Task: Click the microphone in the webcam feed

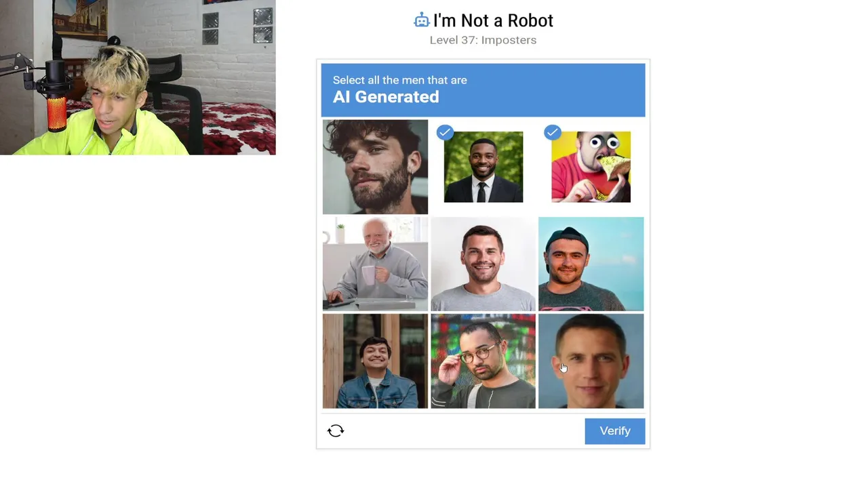Action: tap(56, 95)
